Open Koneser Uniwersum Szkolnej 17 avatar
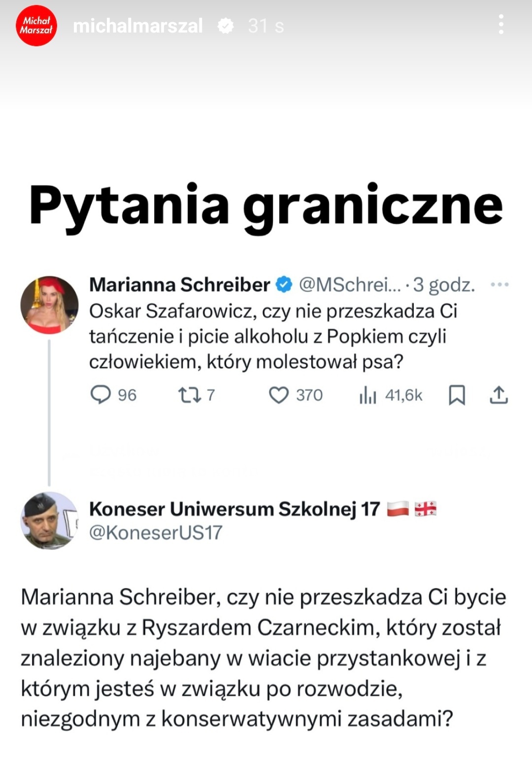The image size is (532, 776). (x=49, y=520)
